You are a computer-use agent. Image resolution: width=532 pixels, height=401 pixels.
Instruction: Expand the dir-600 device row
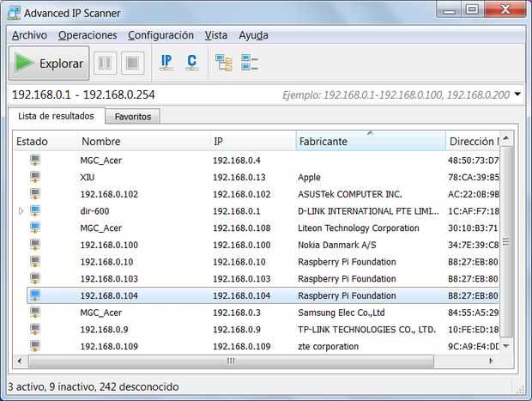21,211
